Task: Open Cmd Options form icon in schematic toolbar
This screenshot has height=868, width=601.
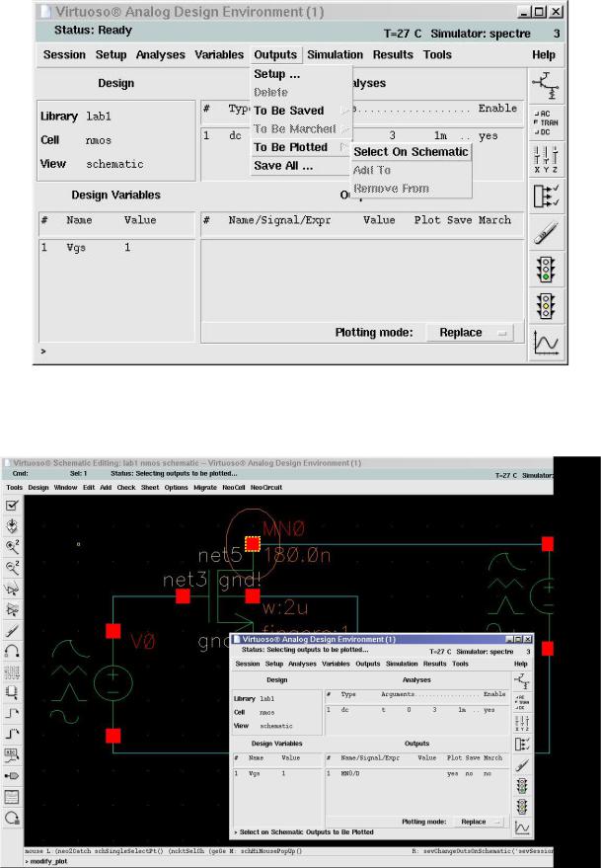Action: (12, 797)
